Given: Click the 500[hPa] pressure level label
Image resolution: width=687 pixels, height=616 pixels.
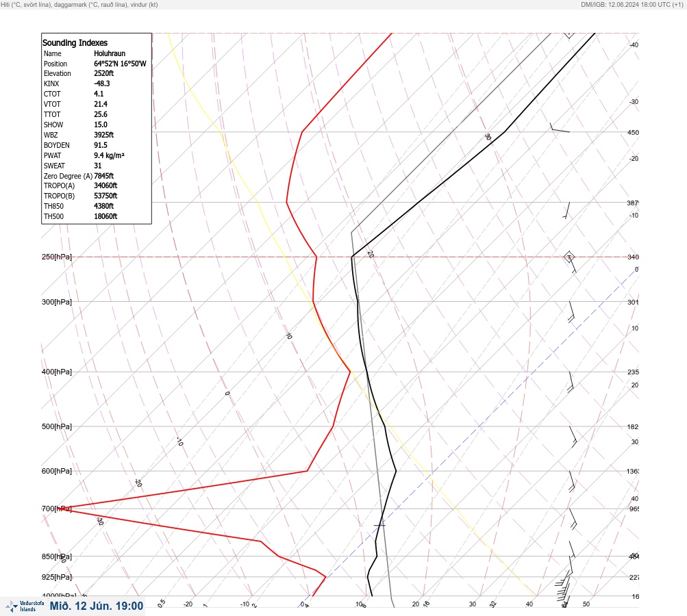Looking at the screenshot, I should (57, 426).
